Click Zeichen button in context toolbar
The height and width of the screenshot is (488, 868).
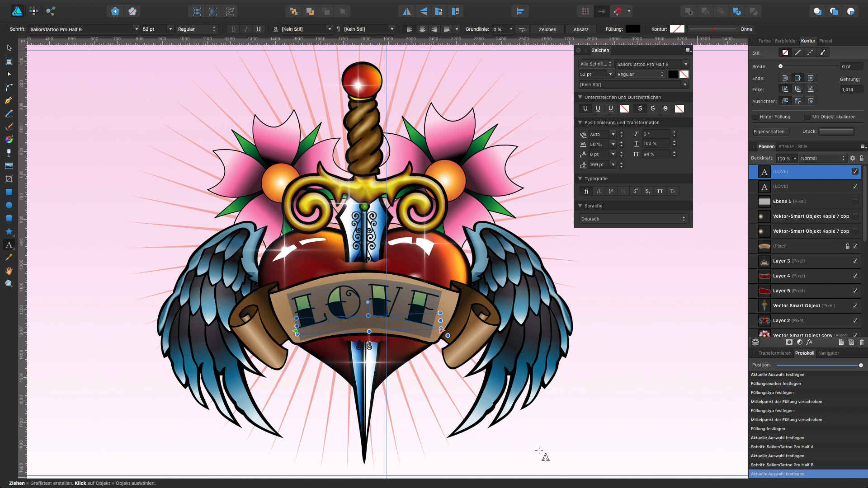pyautogui.click(x=547, y=29)
